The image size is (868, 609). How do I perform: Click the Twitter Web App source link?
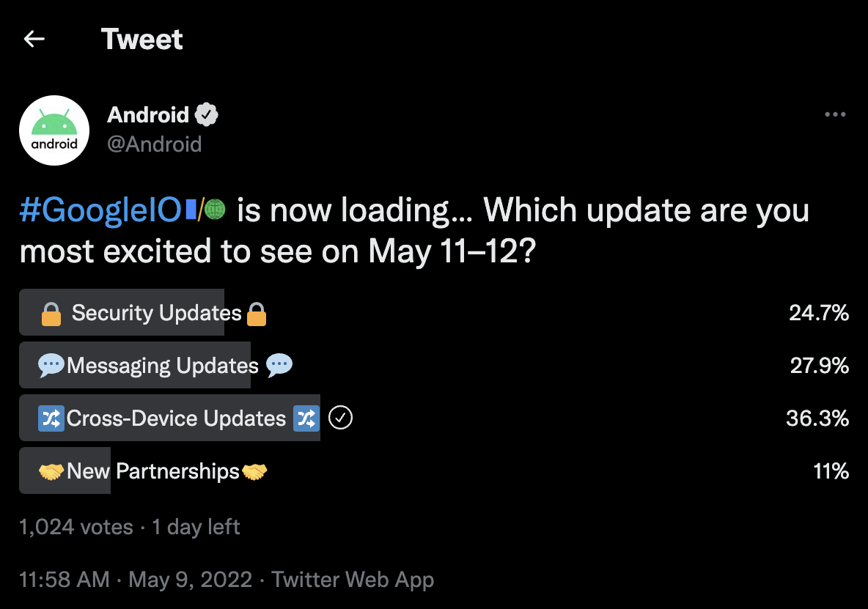pos(353,580)
